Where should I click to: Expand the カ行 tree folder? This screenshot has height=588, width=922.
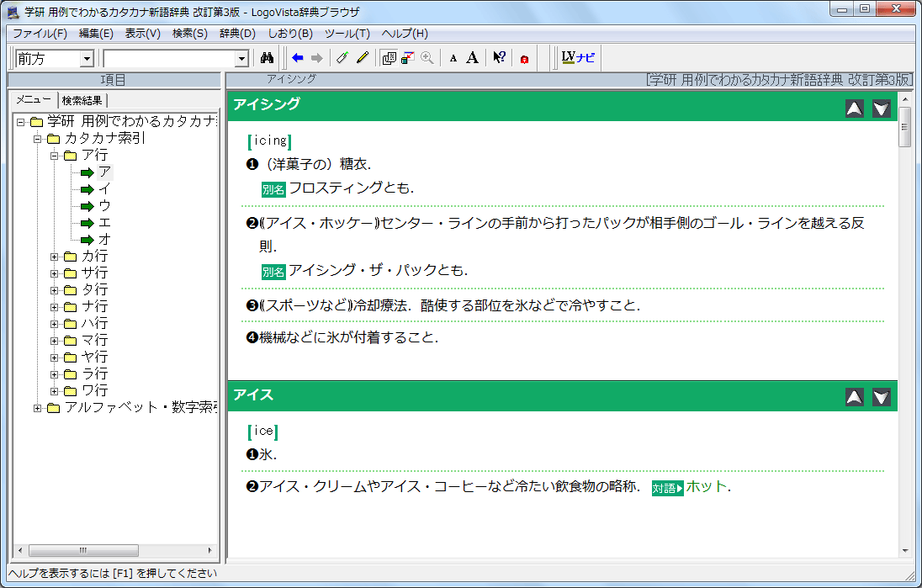coord(55,257)
